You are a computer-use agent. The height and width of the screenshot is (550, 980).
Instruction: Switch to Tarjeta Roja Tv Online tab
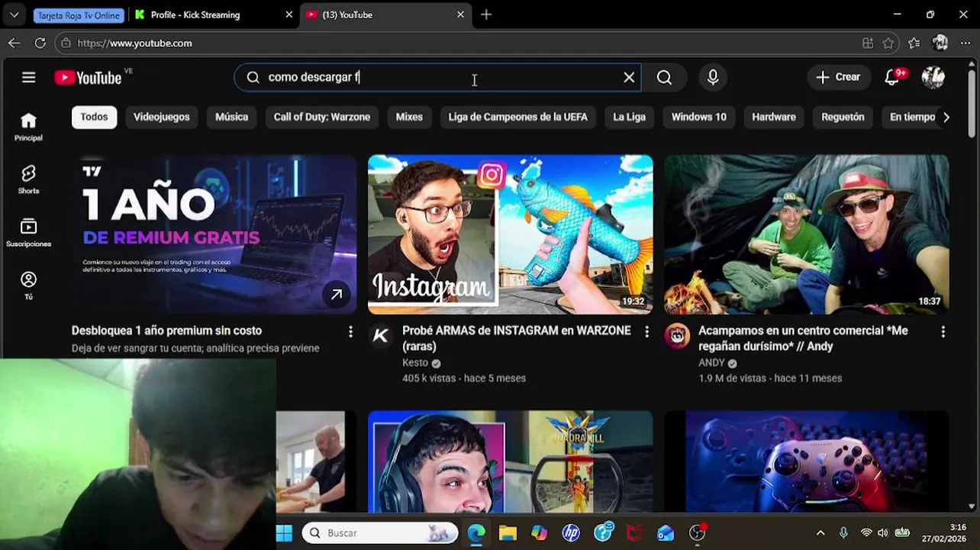tap(79, 15)
